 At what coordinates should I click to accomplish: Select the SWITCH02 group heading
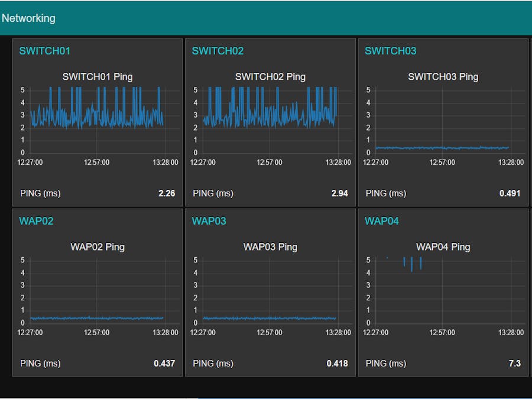(x=218, y=51)
